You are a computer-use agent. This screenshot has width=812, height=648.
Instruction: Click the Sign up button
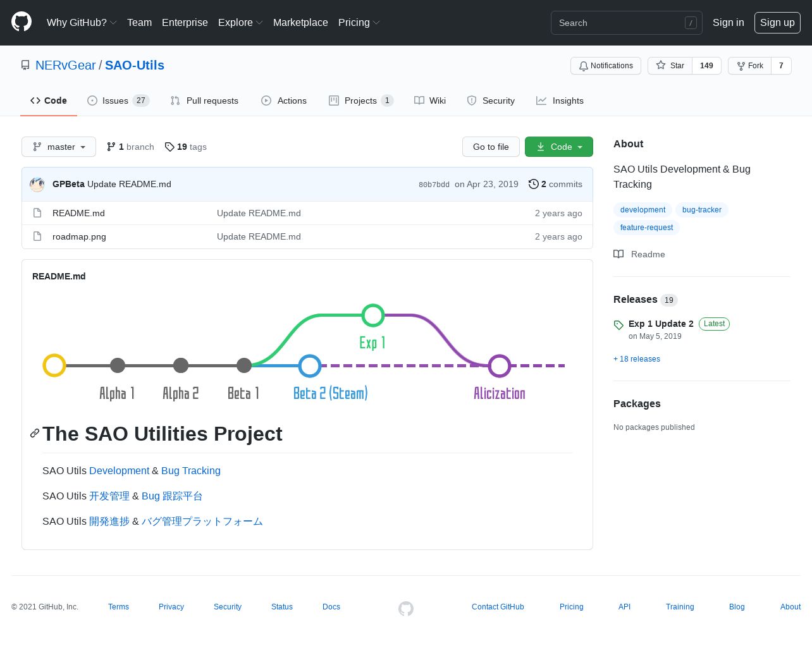coord(777,22)
